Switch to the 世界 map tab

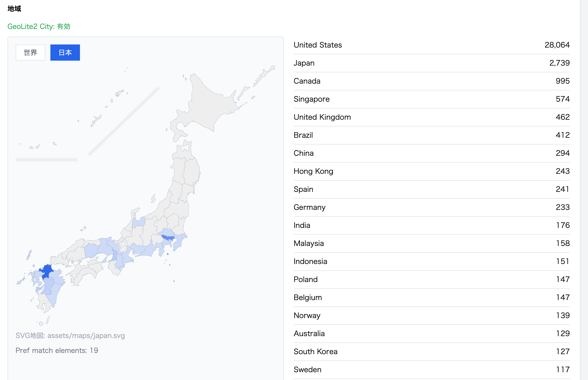click(x=30, y=53)
